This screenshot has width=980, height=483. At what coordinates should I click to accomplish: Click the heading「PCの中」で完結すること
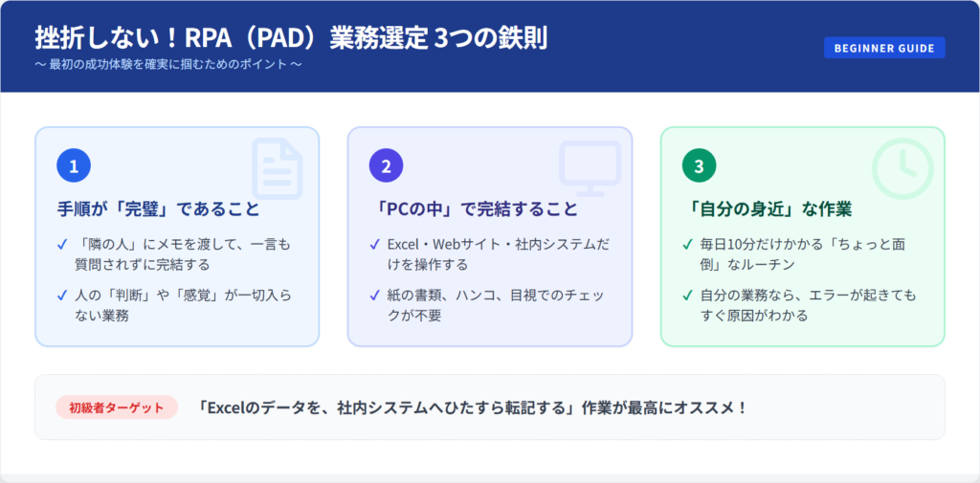pyautogui.click(x=474, y=209)
